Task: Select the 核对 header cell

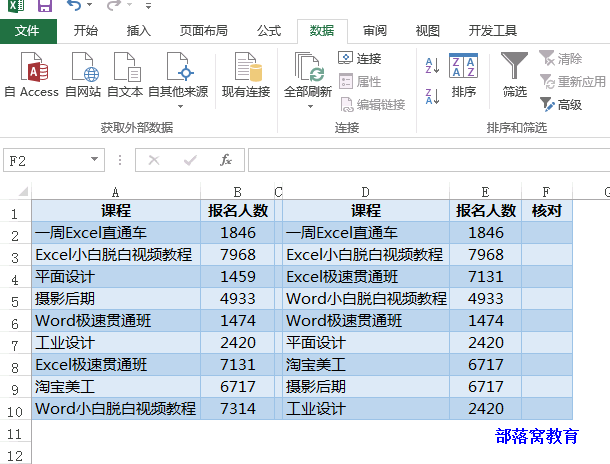Action: (x=547, y=211)
